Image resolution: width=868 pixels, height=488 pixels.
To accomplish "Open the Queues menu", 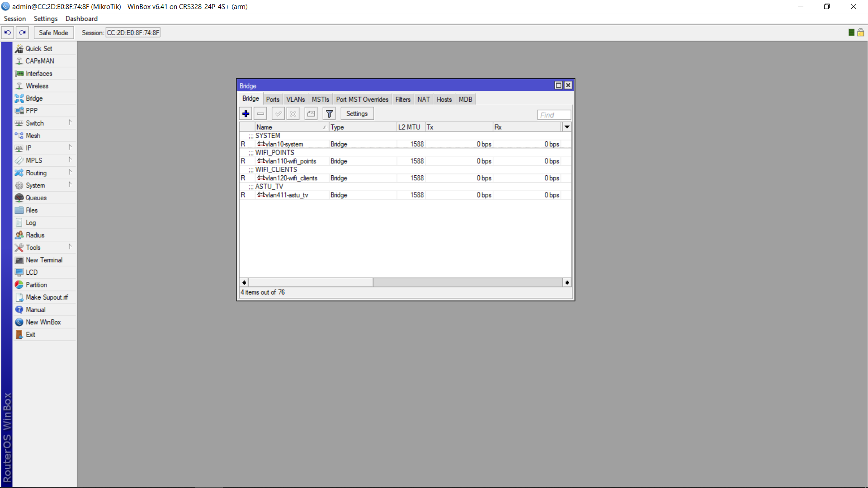I will [44, 197].
